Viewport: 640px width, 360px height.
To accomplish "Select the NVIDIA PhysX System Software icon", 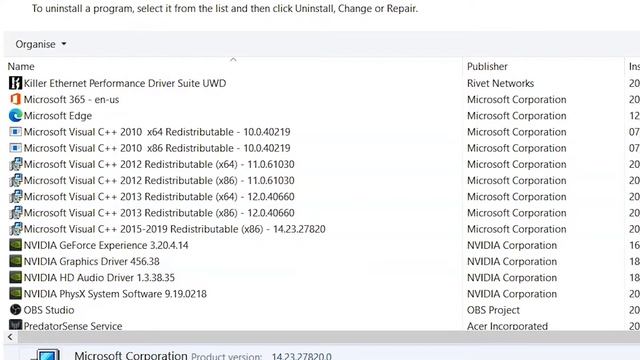I will coord(15,294).
